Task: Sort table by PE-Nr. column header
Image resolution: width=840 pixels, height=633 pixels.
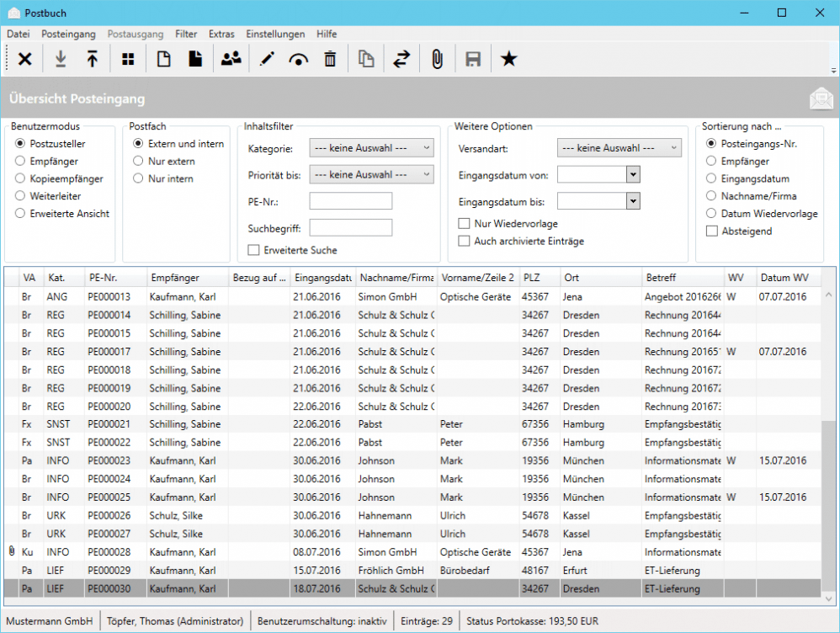Action: pos(115,278)
